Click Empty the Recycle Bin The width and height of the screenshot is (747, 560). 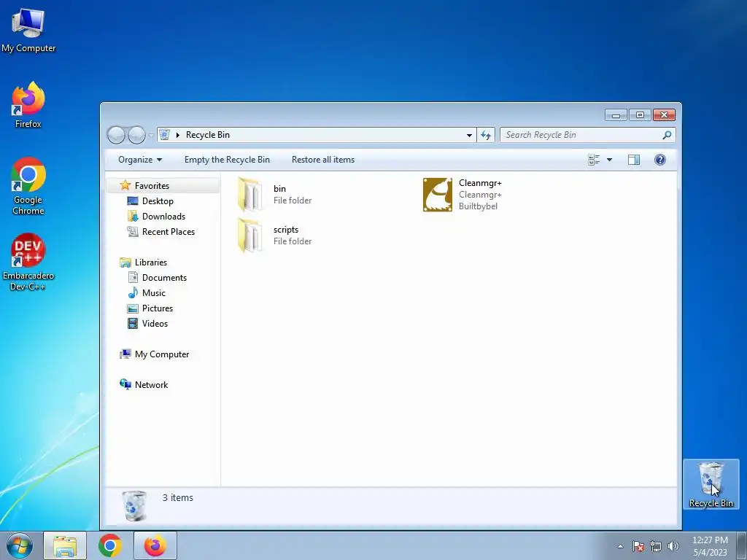(x=228, y=160)
